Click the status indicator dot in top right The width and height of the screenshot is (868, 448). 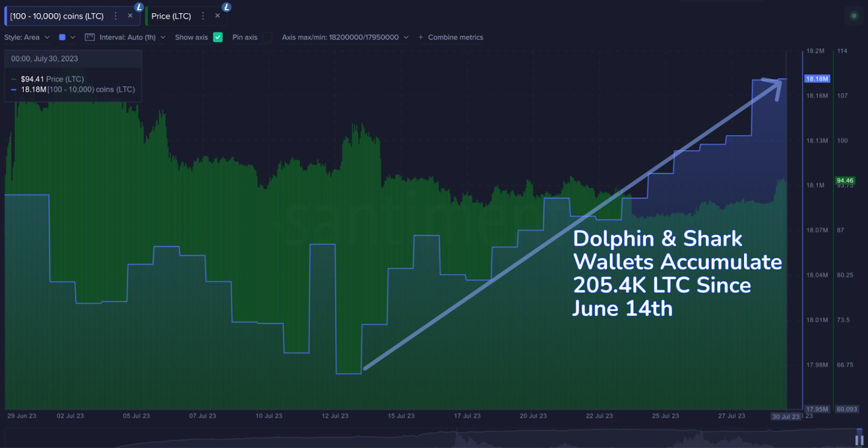click(854, 16)
